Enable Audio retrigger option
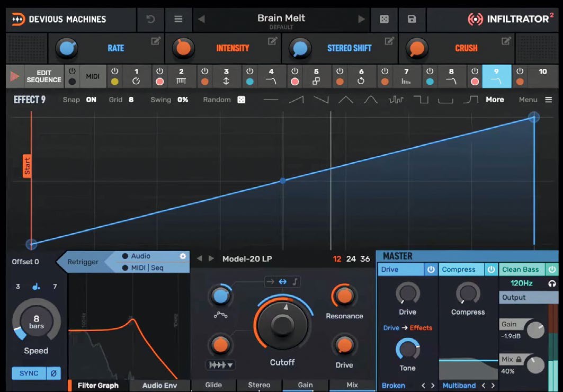Image resolution: width=563 pixels, height=392 pixels. tap(137, 256)
